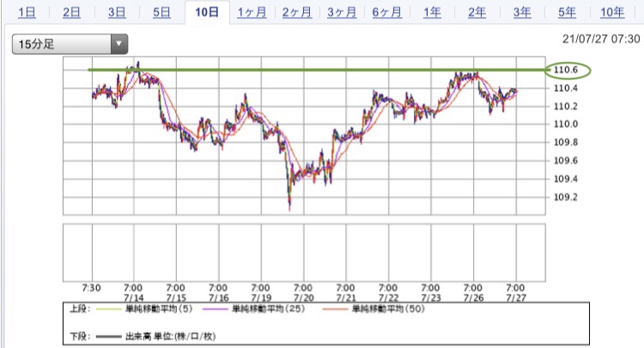Screen dimensions: 644x348
Task: Switch to the 1日 chart period
Action: [x=27, y=12]
